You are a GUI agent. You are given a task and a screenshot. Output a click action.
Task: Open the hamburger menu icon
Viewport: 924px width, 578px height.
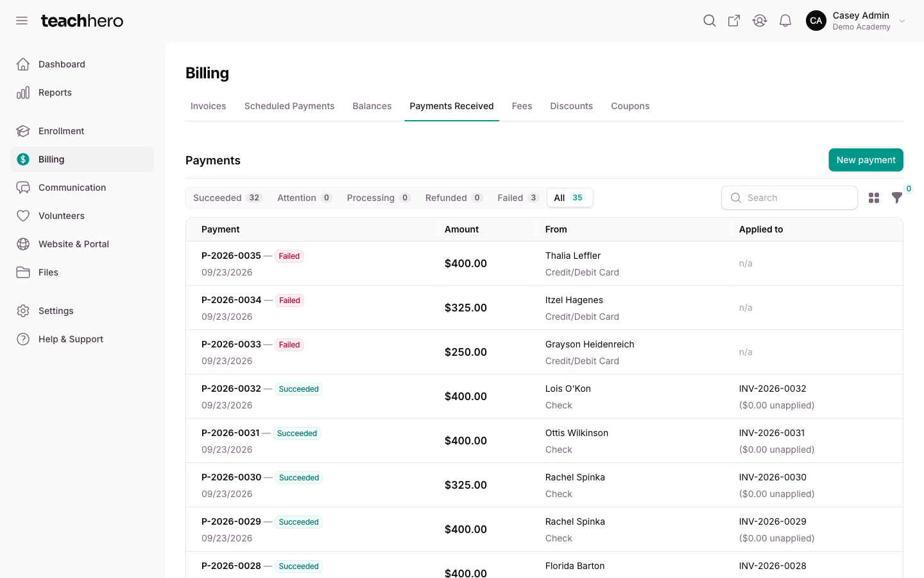[x=22, y=21]
